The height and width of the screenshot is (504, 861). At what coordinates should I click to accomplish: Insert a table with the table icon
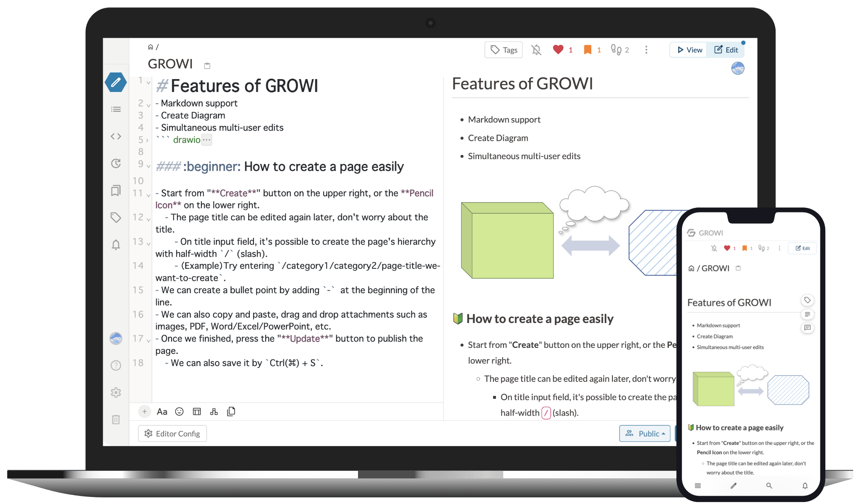point(197,411)
